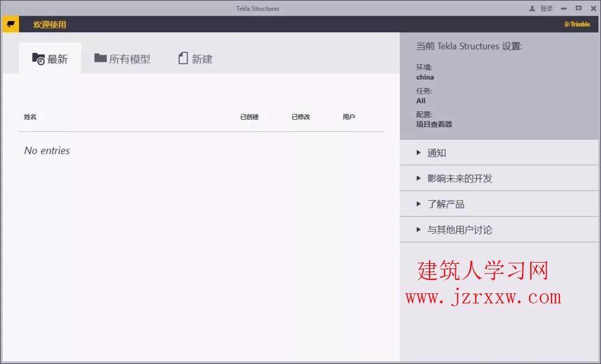Click the 'No entries' text
Viewport: 601px width, 364px height.
47,151
